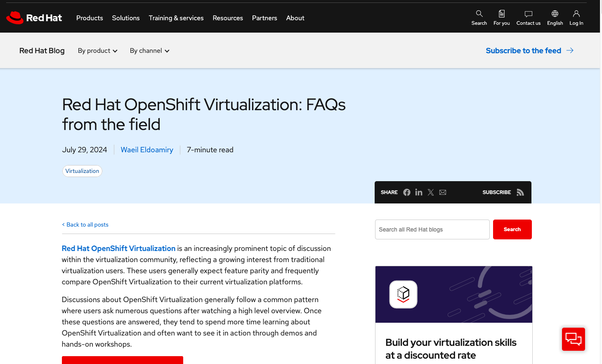Share article on X
This screenshot has height=364, width=602.
[431, 192]
